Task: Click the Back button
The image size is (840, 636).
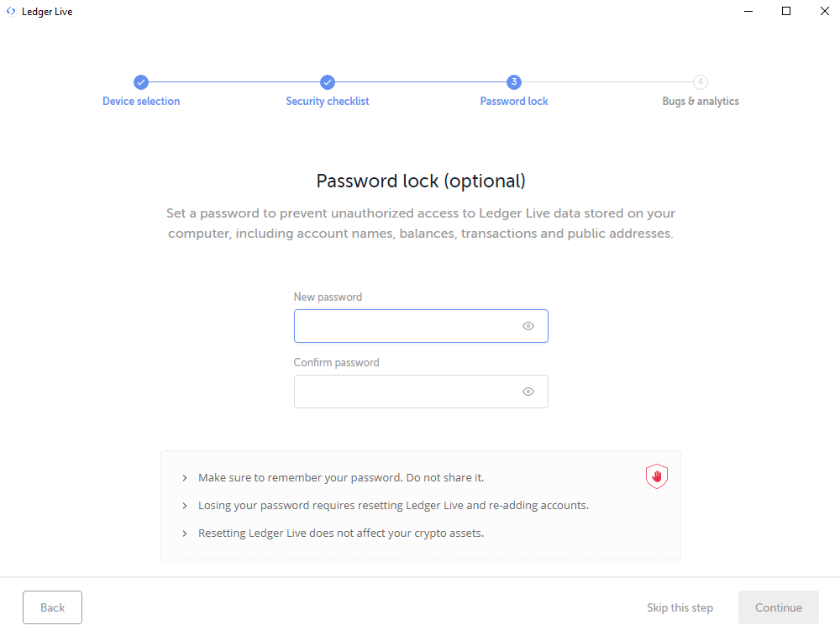Action: pyautogui.click(x=52, y=607)
